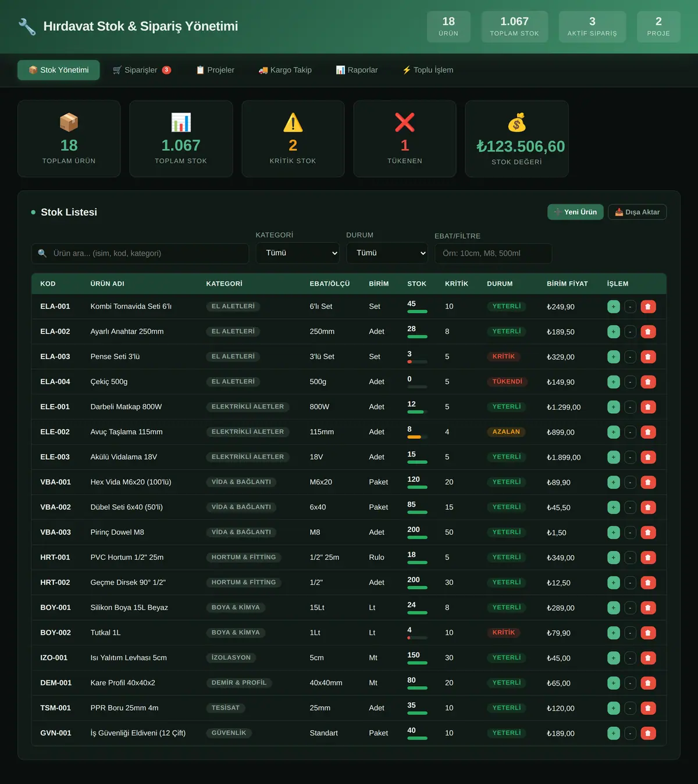Click the trash icon for ELE-001
The width and height of the screenshot is (698, 784).
click(648, 407)
